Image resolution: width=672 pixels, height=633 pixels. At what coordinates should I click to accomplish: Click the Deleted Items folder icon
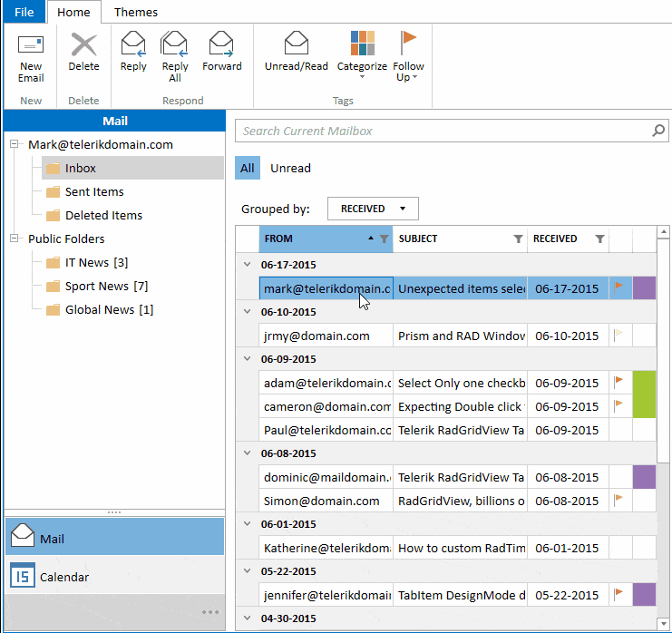(53, 215)
